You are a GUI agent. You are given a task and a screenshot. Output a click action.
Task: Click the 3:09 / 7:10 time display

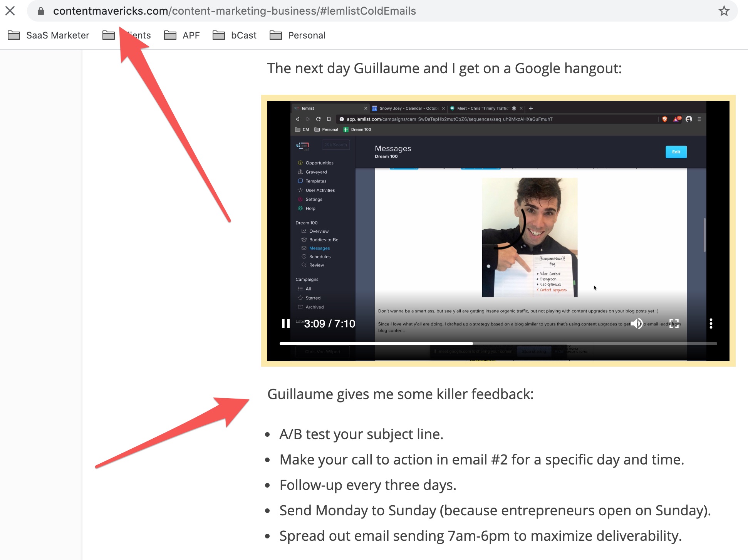(x=330, y=324)
